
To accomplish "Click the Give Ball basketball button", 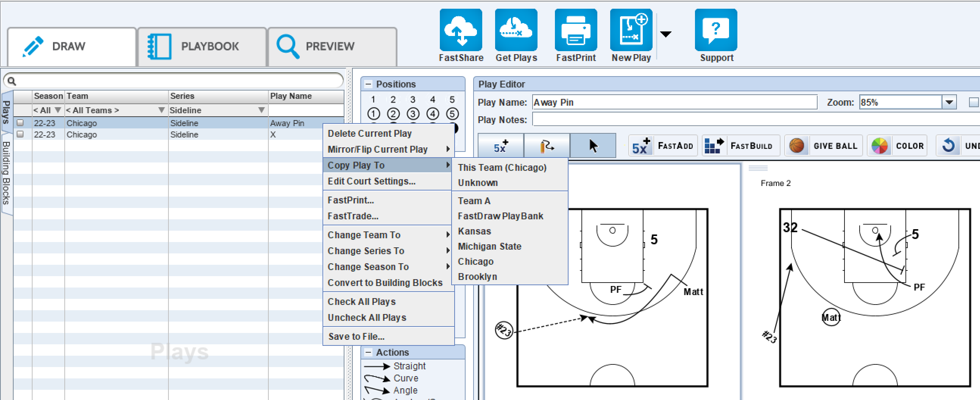I will point(824,146).
